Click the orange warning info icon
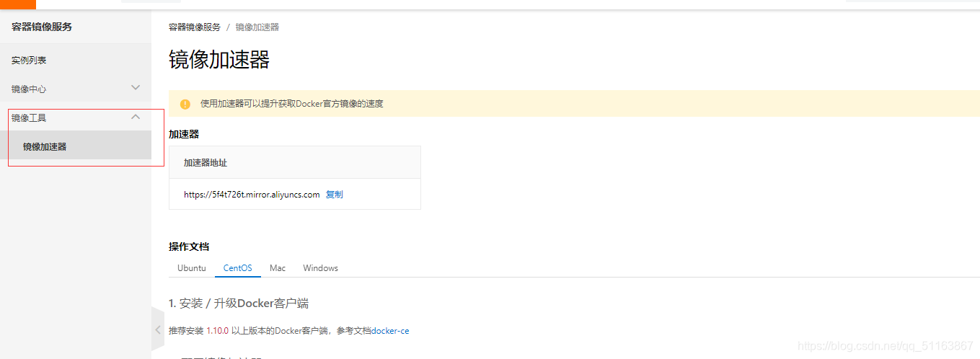The image size is (980, 359). click(x=185, y=104)
